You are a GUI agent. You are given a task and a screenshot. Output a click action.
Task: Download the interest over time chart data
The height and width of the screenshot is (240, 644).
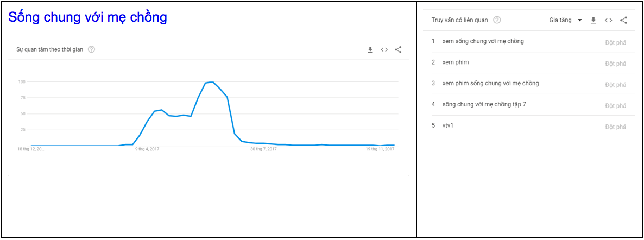click(x=370, y=50)
